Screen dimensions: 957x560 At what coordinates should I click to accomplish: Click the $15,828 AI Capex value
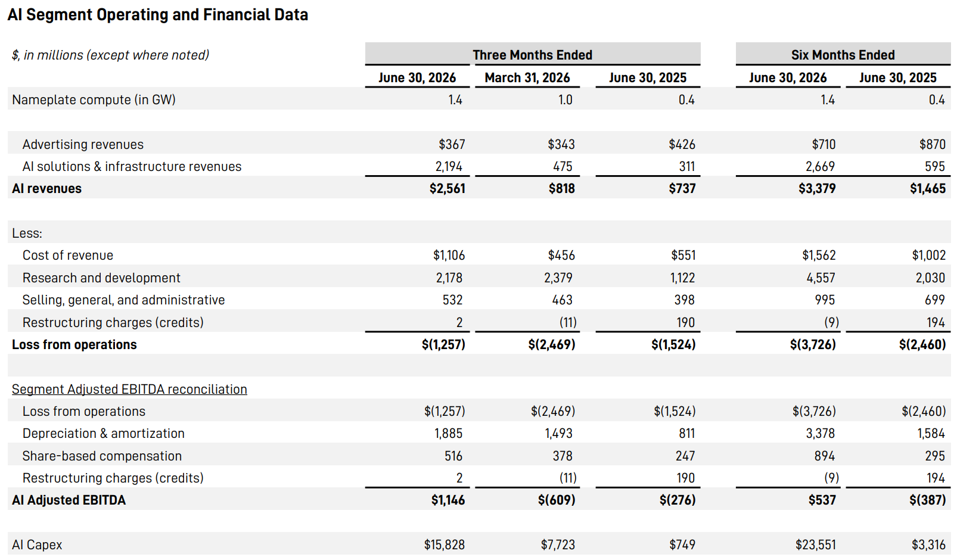click(x=444, y=545)
